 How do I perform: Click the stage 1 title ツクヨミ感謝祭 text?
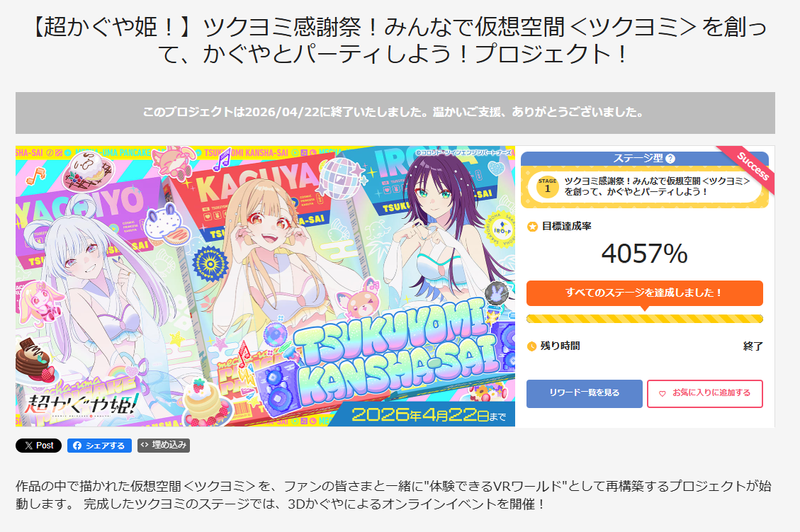coord(657,186)
